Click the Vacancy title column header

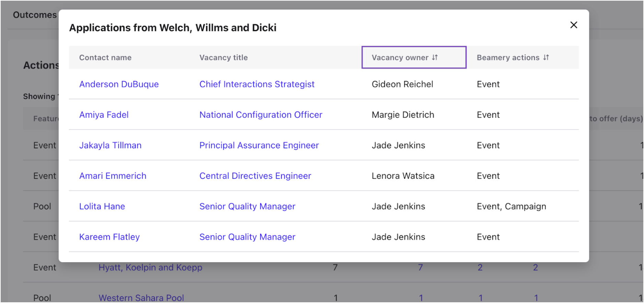[223, 58]
